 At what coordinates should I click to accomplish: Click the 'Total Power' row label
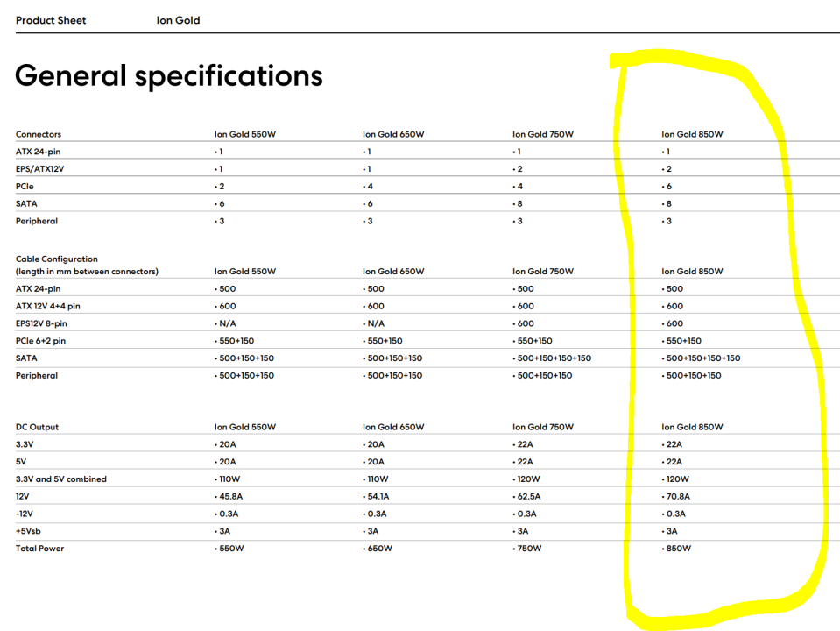[39, 549]
